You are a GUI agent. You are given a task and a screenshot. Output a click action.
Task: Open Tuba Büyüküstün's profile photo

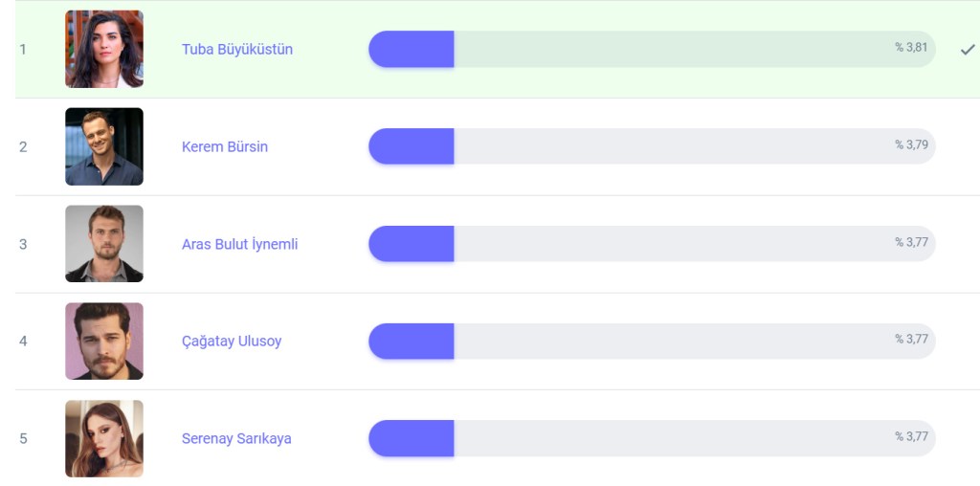pos(104,49)
